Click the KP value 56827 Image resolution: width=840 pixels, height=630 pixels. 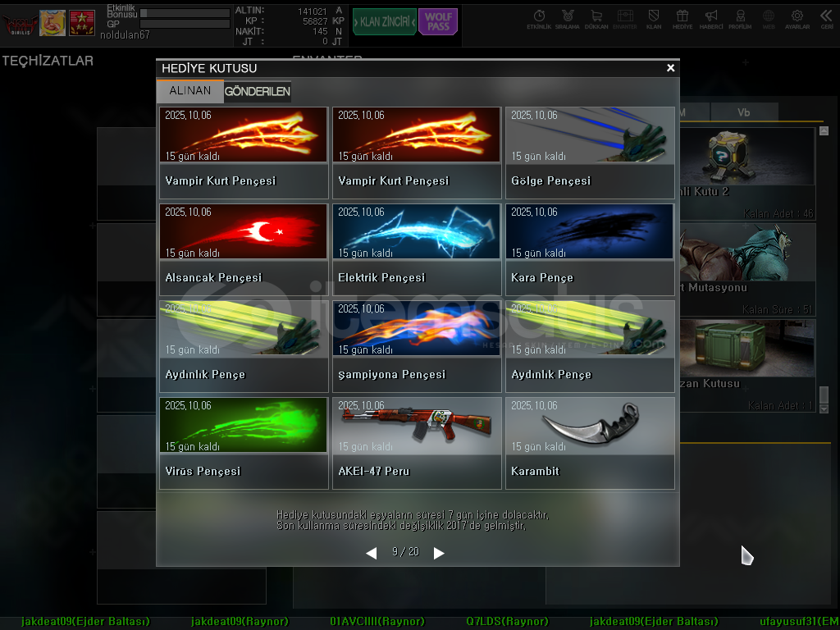coord(315,21)
